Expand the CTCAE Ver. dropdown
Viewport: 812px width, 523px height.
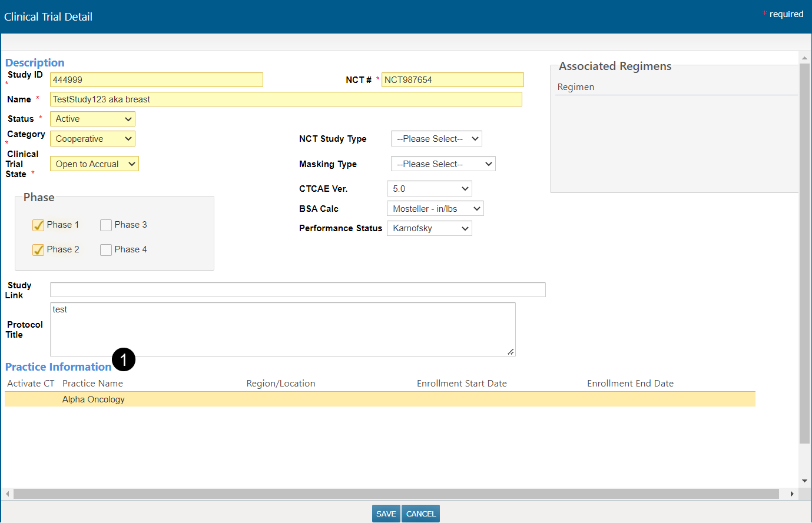[x=429, y=189]
